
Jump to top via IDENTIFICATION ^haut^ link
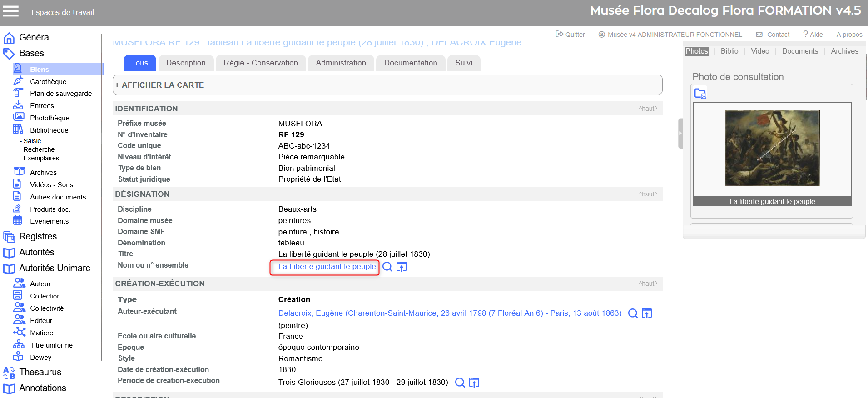pyautogui.click(x=648, y=109)
